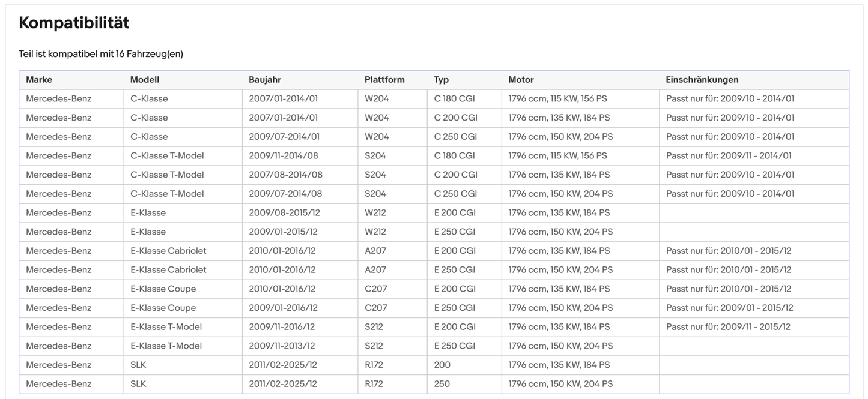The height and width of the screenshot is (399, 868).
Task: Click the Motor column header
Action: tap(521, 80)
